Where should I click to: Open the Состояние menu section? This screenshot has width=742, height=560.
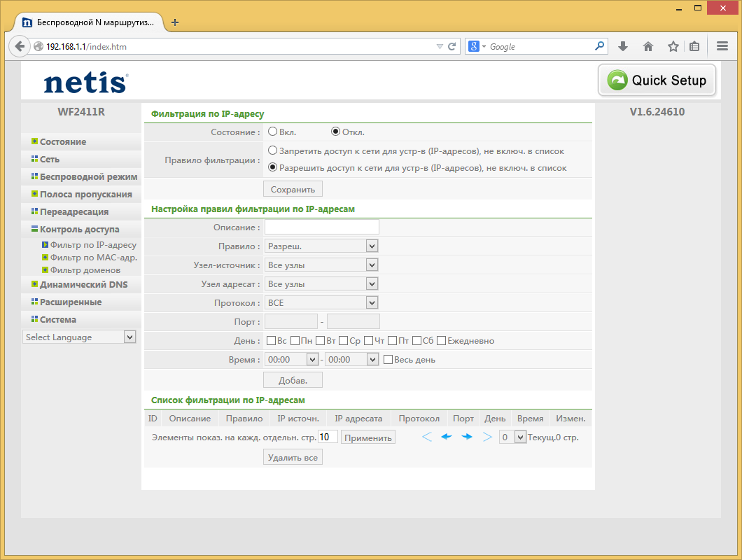coord(63,141)
